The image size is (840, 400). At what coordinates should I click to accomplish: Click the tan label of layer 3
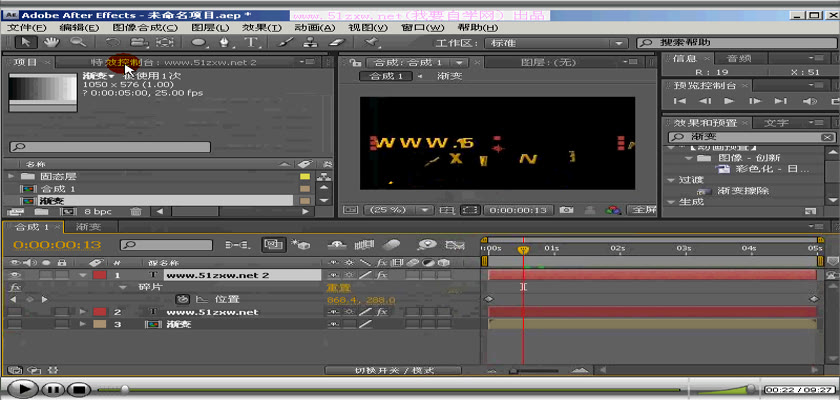click(100, 324)
